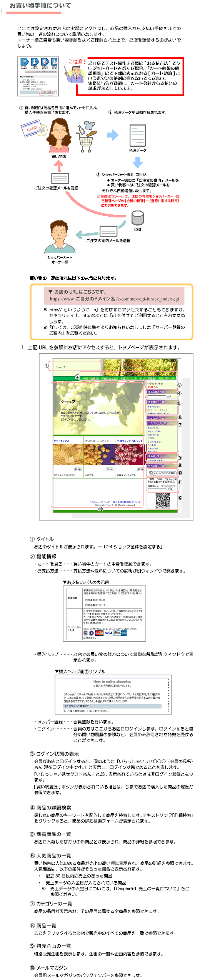This screenshot has height=980, width=200.
Task: Click the ▼ お店の URL はこちらです line
Action: tap(77, 292)
